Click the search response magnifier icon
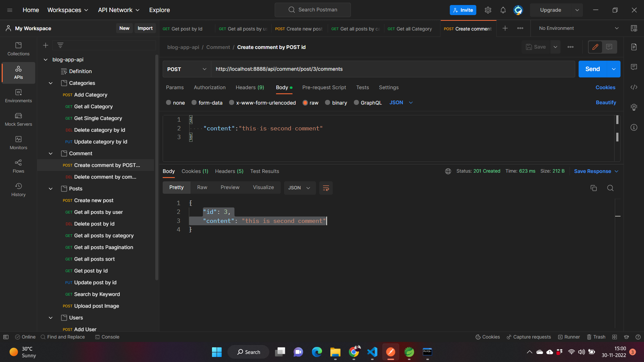Image resolution: width=644 pixels, height=362 pixels. [x=610, y=188]
